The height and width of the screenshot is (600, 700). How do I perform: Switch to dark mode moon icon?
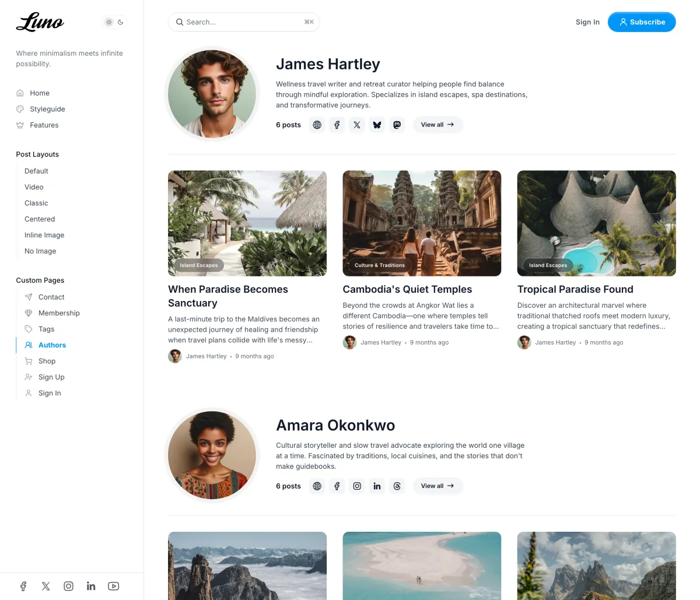121,22
